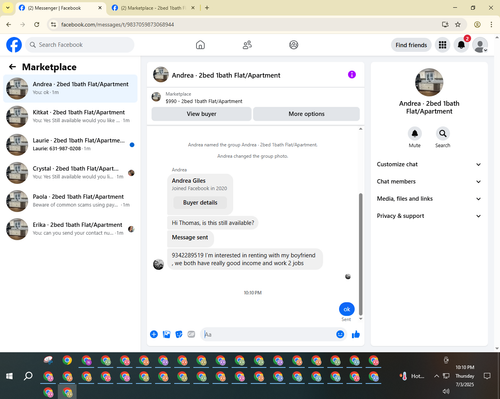Click the weather widget showing Hot
This screenshot has width=500, height=399.
click(x=412, y=376)
